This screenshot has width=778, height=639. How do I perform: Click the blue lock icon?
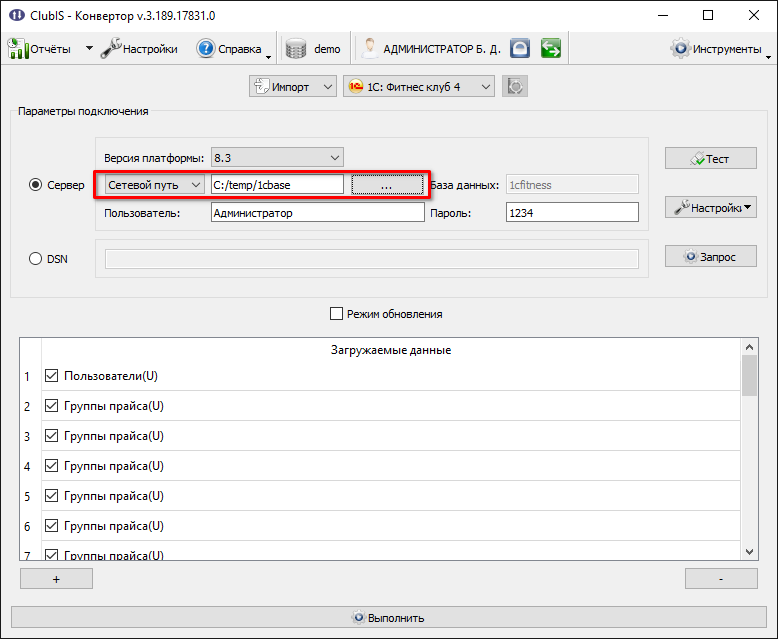[x=519, y=49]
